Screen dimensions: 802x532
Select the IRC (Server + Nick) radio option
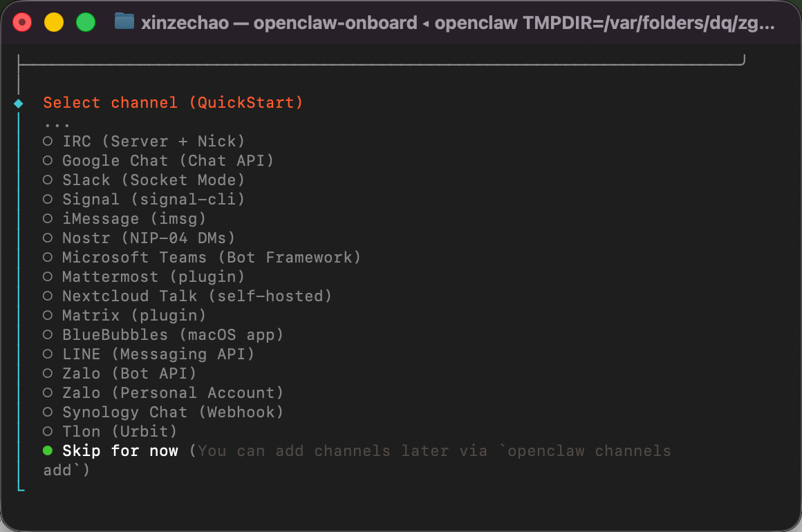[144, 141]
